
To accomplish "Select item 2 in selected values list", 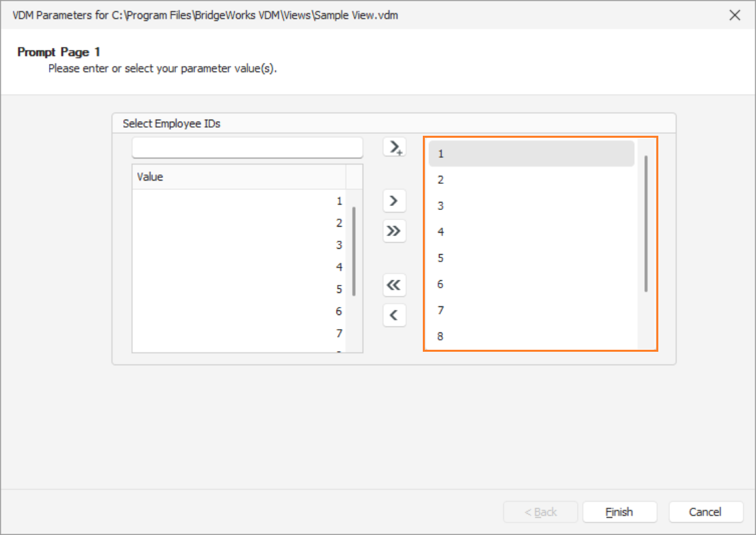I will [x=531, y=180].
